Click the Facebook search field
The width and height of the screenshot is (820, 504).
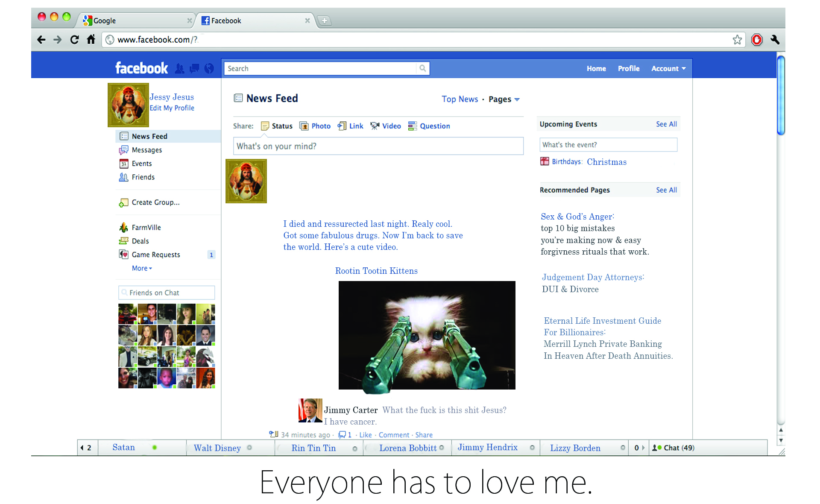click(x=320, y=68)
